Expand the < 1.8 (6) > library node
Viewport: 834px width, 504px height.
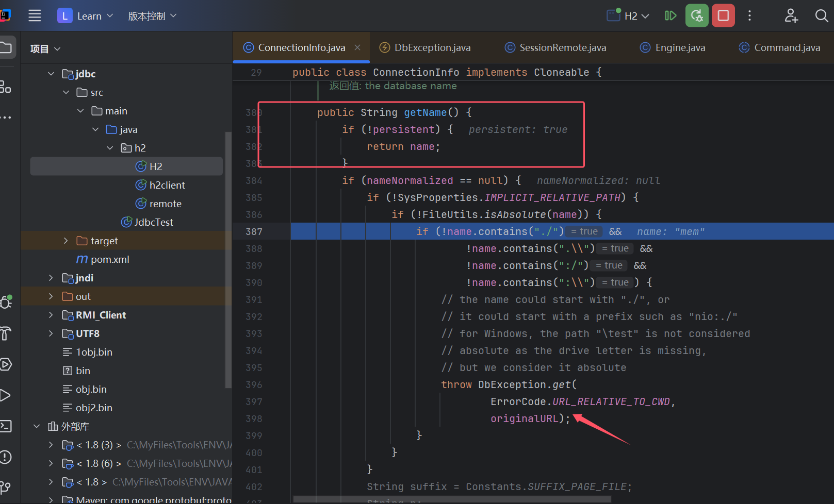pyautogui.click(x=51, y=463)
